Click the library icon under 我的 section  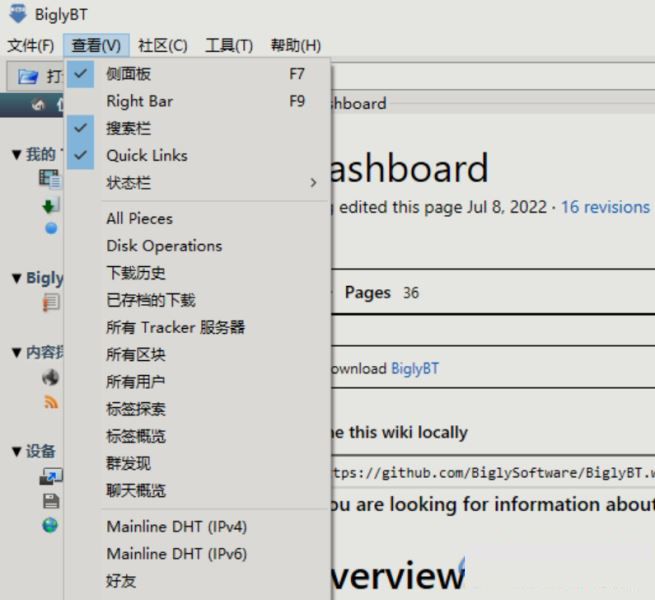[50, 179]
